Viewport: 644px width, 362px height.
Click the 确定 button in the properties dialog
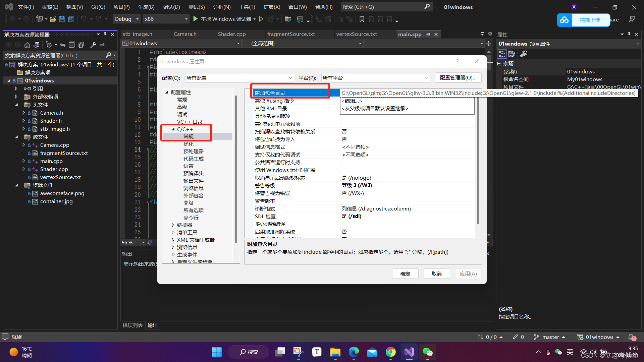pyautogui.click(x=405, y=274)
